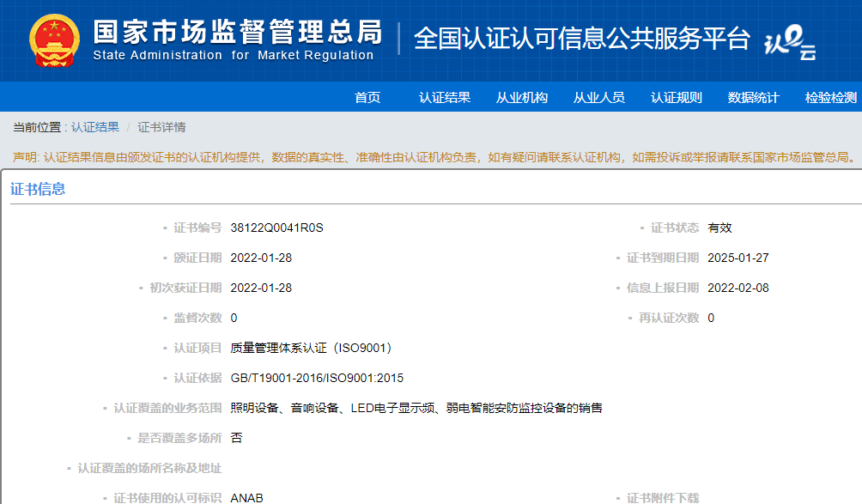The height and width of the screenshot is (504, 862).
Task: Click the 认证结果 breadcrumb link
Action: (x=95, y=127)
